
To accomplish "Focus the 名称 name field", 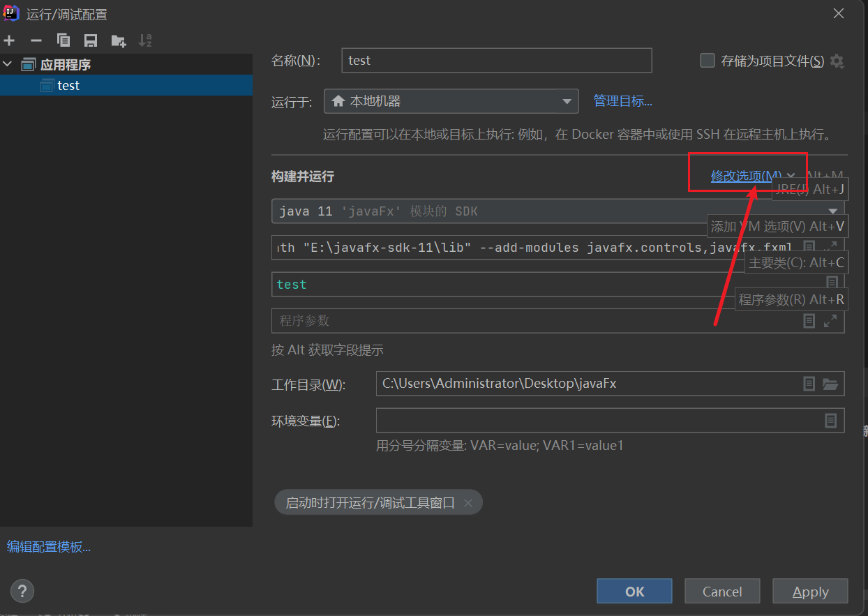I will pos(497,60).
